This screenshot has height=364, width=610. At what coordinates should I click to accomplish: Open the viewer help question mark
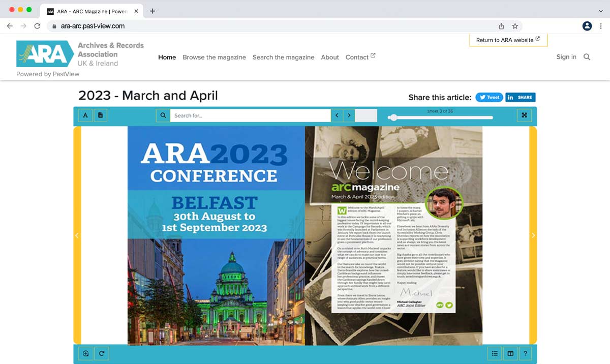point(525,353)
